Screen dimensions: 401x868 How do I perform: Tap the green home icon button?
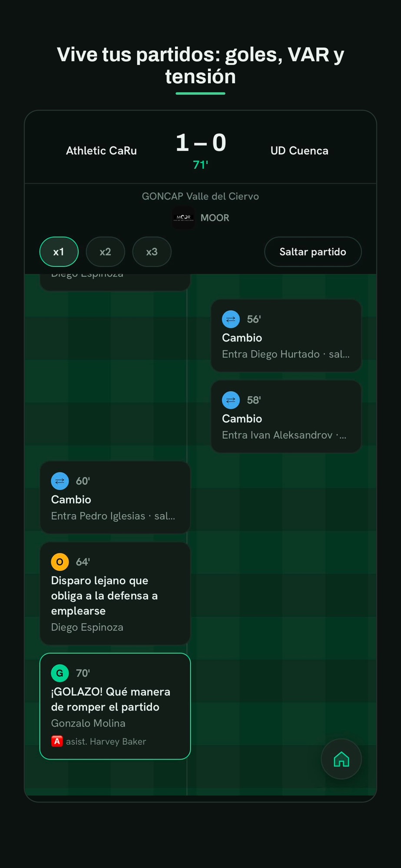[341, 759]
